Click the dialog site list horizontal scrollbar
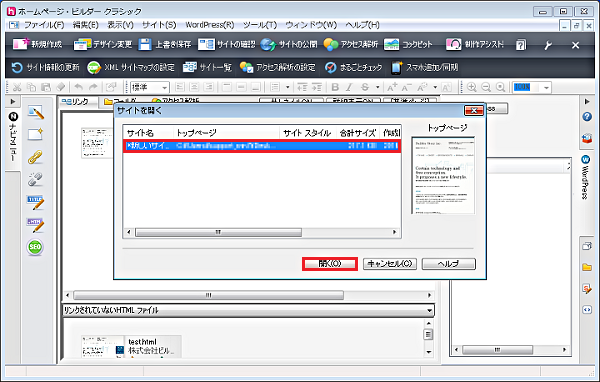This screenshot has width=600, height=382. point(262,232)
